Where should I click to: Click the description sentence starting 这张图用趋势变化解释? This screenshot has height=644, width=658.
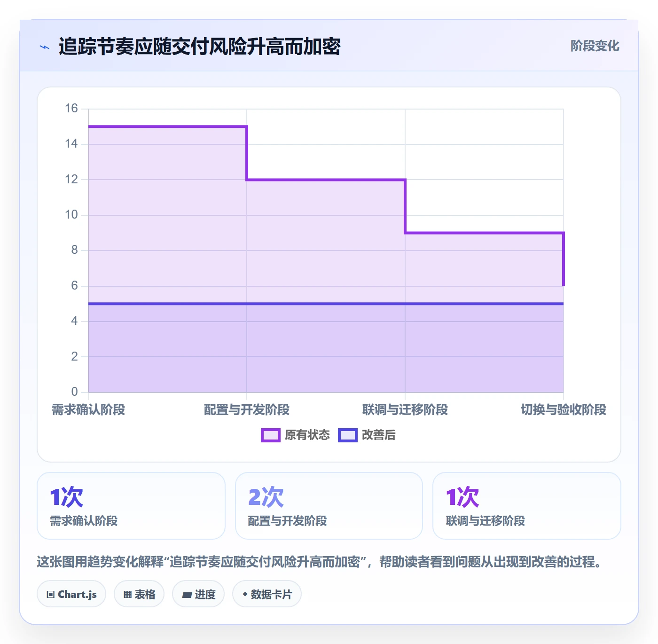320,562
